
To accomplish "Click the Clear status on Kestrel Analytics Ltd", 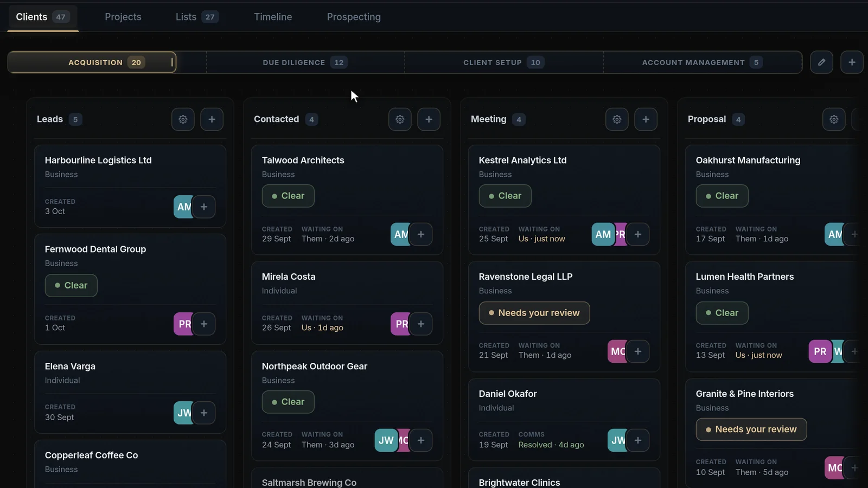I will point(505,196).
